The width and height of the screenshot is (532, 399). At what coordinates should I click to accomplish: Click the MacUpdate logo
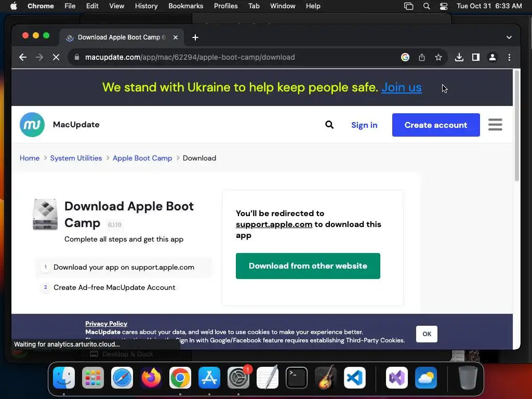[32, 125]
